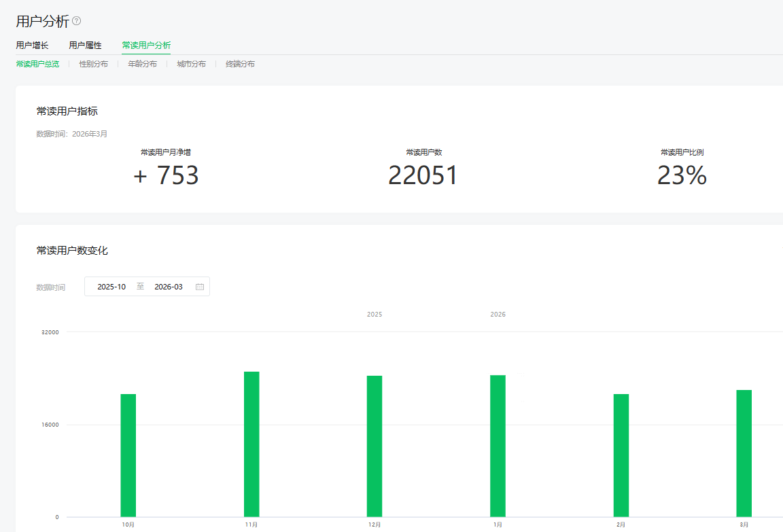The width and height of the screenshot is (783, 532).
Task: Click the help icon beside 用户分析
Action: (x=77, y=21)
